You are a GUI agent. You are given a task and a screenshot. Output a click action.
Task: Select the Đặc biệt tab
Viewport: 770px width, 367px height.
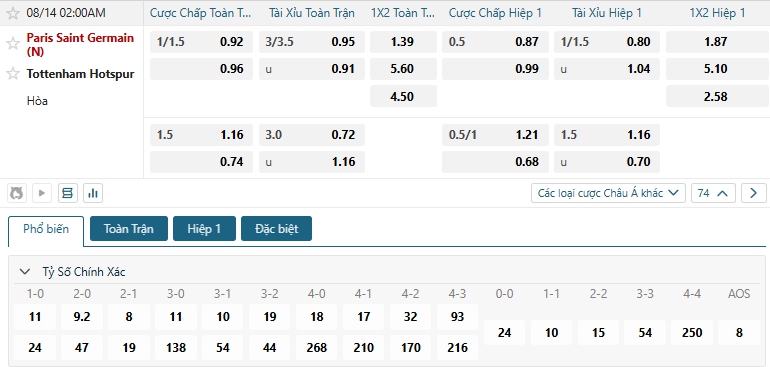point(276,228)
